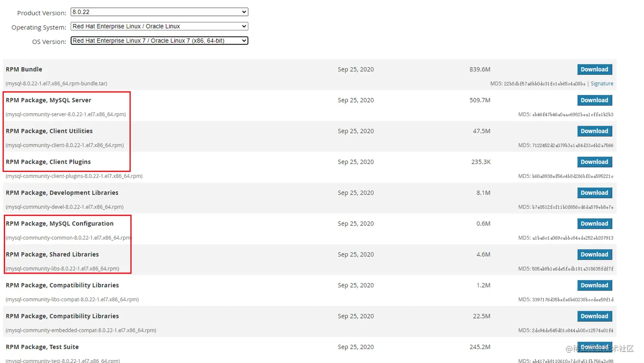Image resolution: width=644 pixels, height=363 pixels.
Task: Open the Product Version dropdown showing 8.0.22
Action: point(159,12)
